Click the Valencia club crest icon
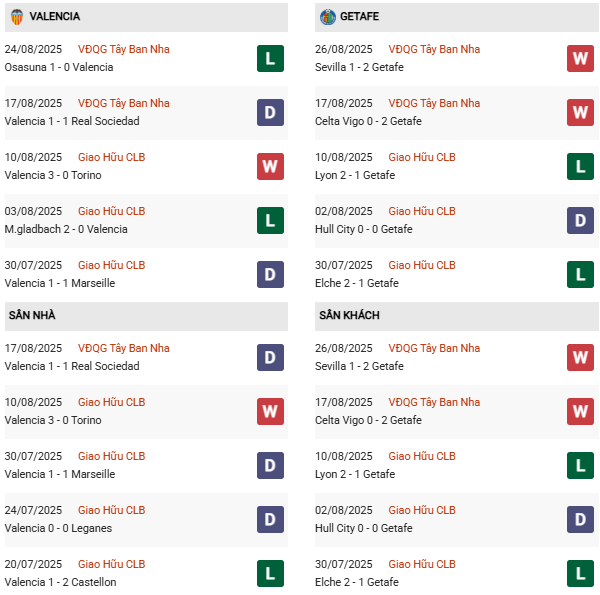 17,17
